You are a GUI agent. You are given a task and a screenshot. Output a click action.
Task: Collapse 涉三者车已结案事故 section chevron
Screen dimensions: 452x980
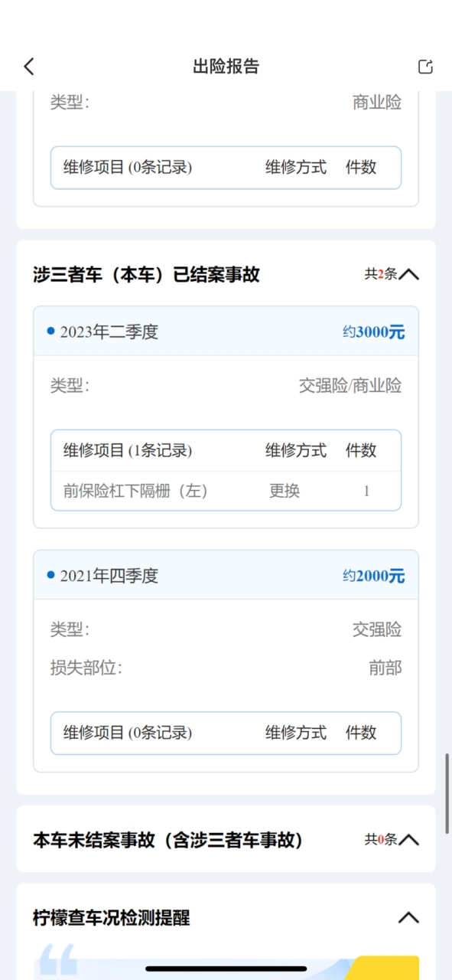click(409, 274)
